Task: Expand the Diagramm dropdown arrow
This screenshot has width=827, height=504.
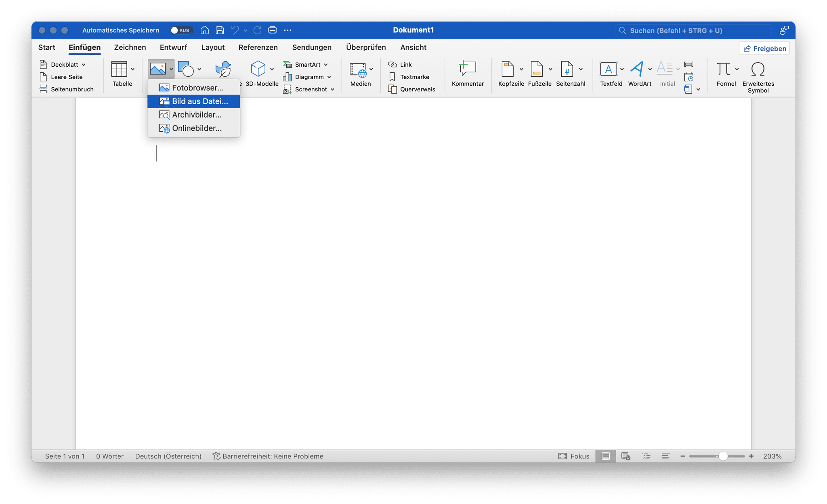Action: [329, 77]
